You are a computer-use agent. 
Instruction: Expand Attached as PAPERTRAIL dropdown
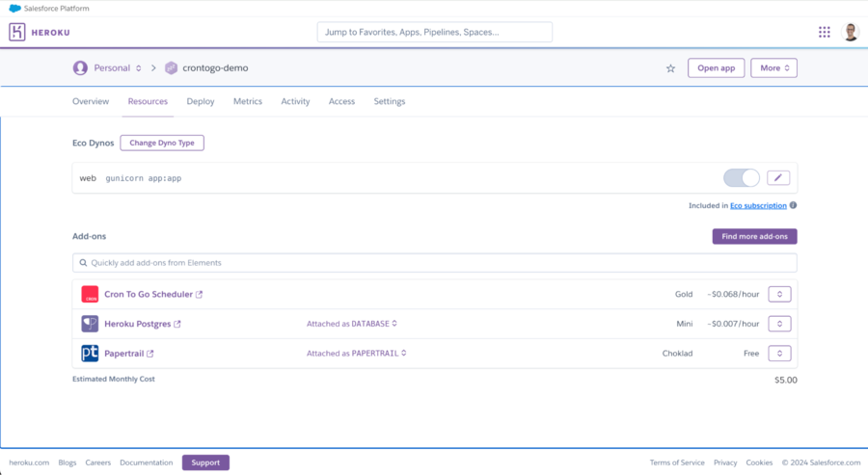click(x=357, y=353)
